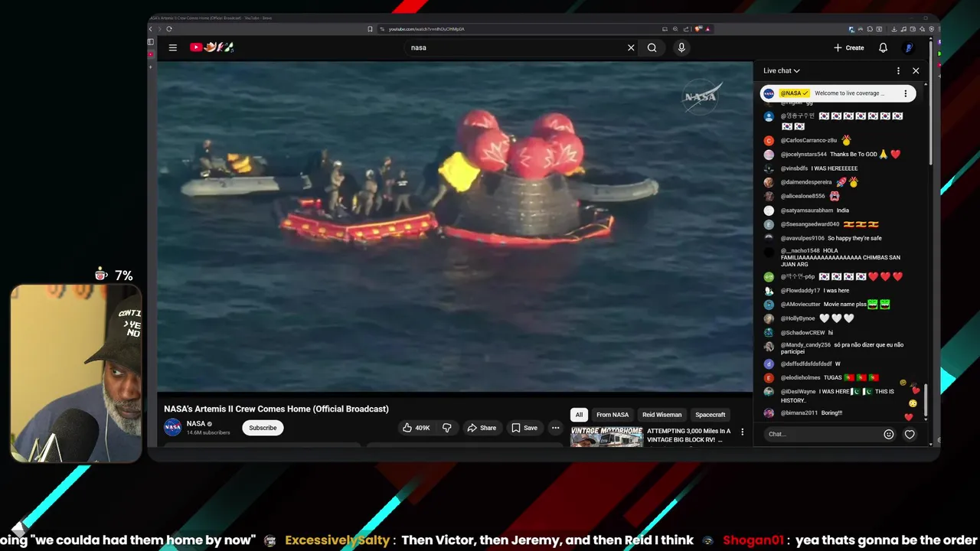Start voice search with the microphone
Viewport: 980px width, 551px height.
[x=681, y=47]
